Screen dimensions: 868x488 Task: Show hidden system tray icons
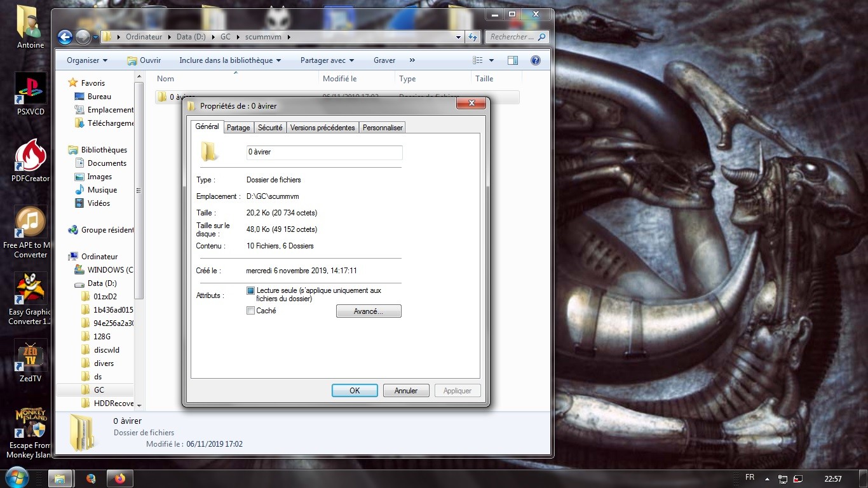coord(767,478)
